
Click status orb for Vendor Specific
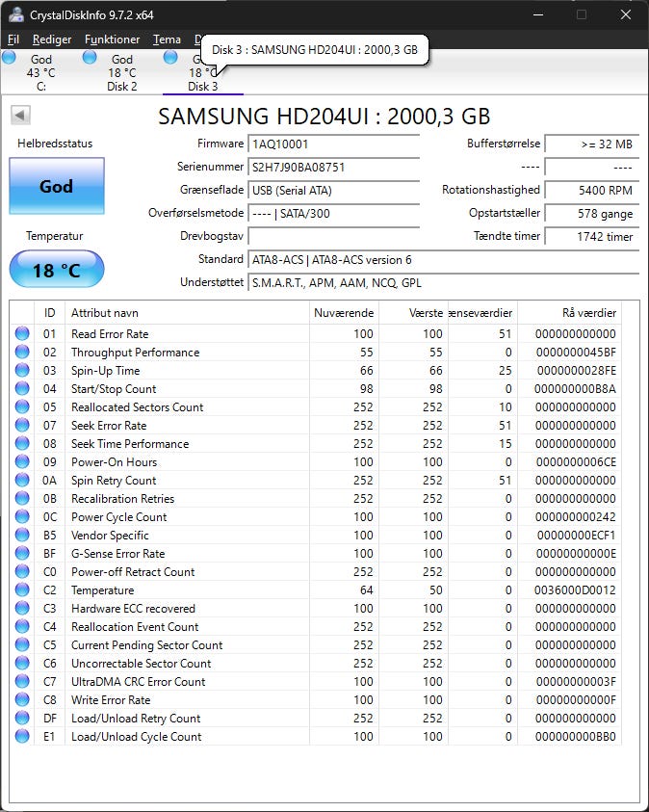click(22, 535)
